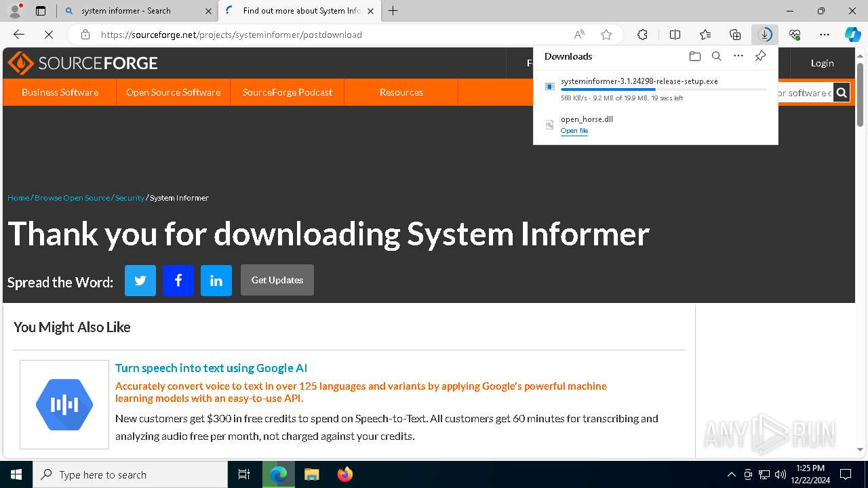Share on Facebook
Image resolution: width=868 pixels, height=488 pixels.
click(178, 280)
